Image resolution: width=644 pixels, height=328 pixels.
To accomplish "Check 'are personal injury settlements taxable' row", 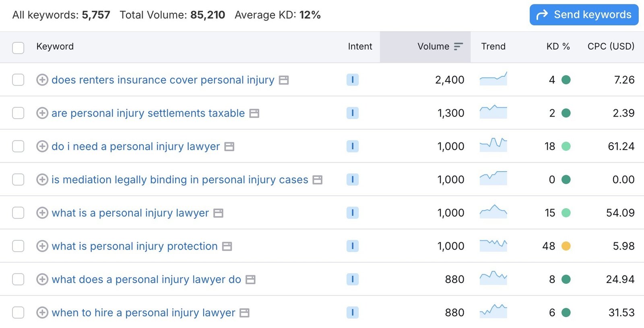I will tap(18, 113).
